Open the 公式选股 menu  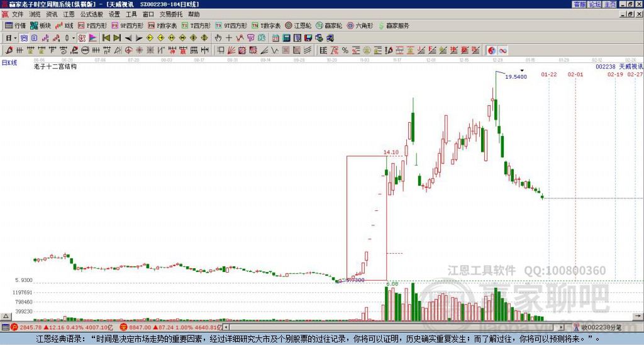tap(91, 14)
